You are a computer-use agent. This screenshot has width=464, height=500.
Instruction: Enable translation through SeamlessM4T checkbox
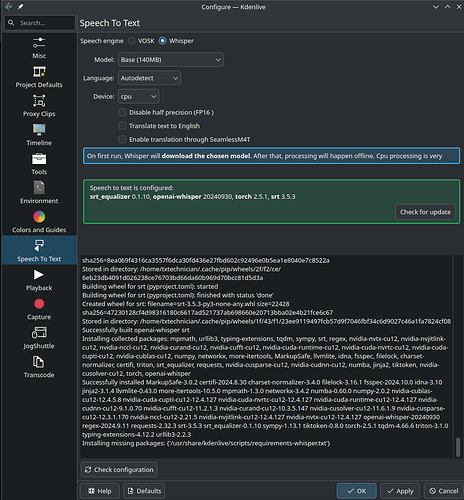coord(122,139)
